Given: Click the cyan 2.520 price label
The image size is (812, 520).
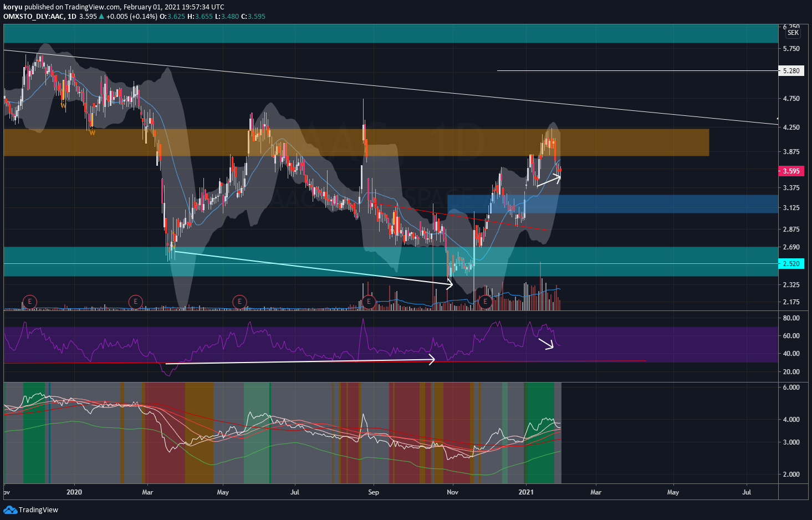Looking at the screenshot, I should (791, 263).
